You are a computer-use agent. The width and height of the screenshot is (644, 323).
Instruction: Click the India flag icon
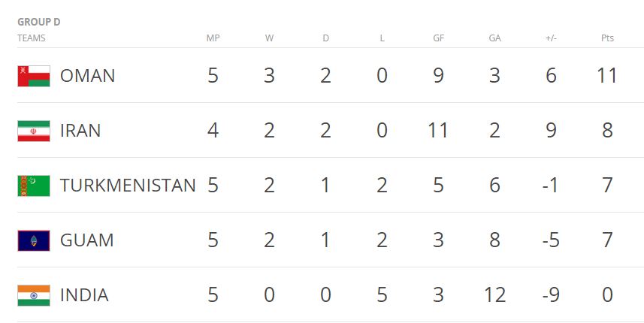pos(34,295)
